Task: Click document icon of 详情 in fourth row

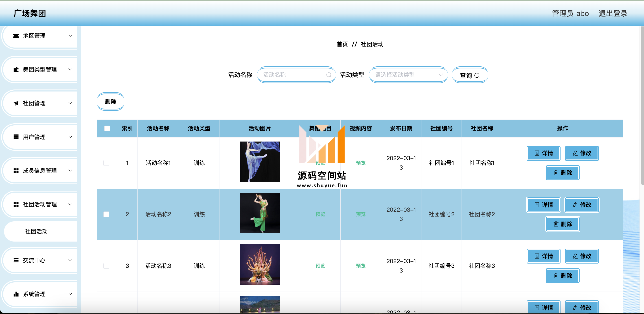Action: pos(537,307)
